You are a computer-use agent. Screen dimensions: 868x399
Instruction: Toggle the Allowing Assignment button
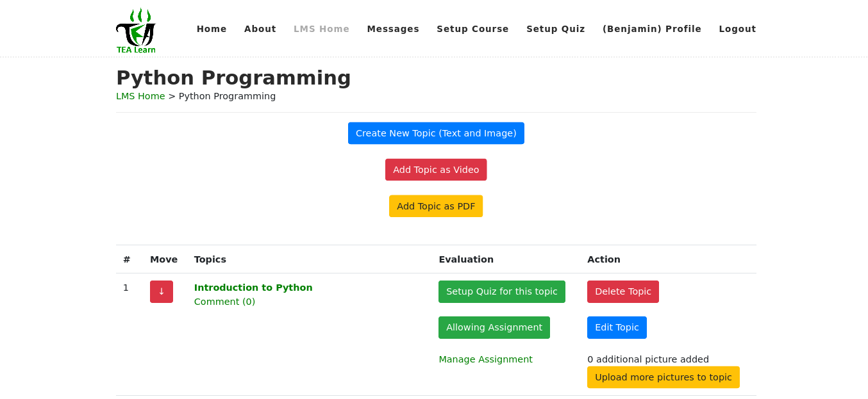click(494, 327)
